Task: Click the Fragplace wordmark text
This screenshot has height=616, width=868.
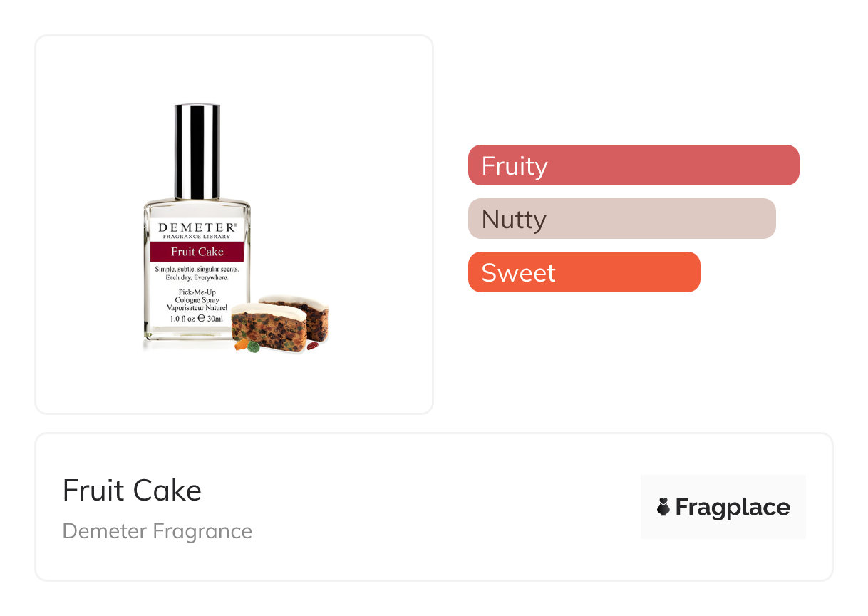Action: [x=732, y=507]
